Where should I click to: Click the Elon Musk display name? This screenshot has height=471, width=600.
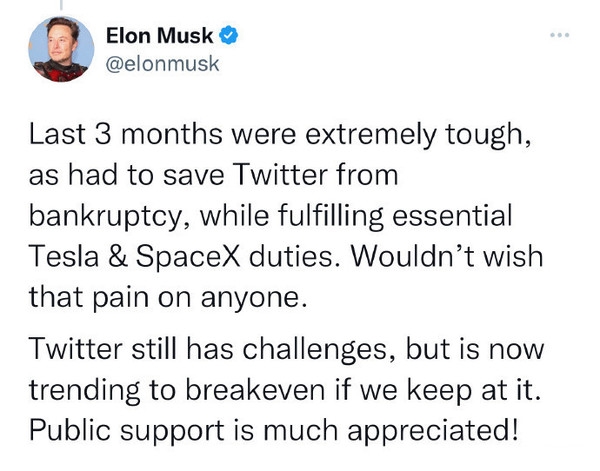pos(159,37)
